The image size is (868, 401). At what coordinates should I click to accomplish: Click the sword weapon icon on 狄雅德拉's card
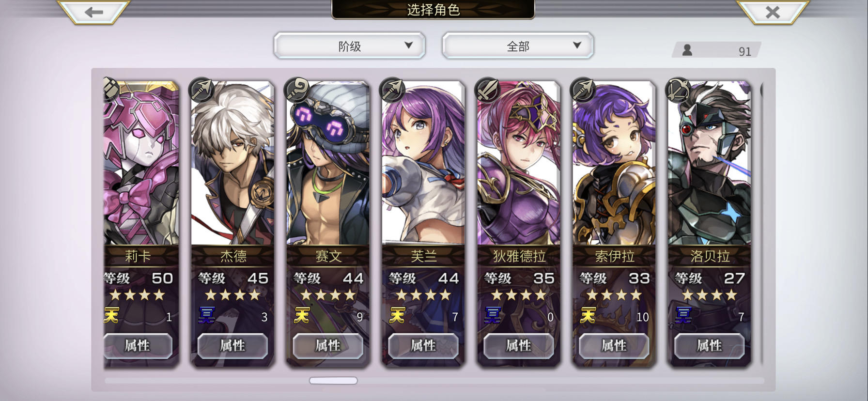click(487, 90)
